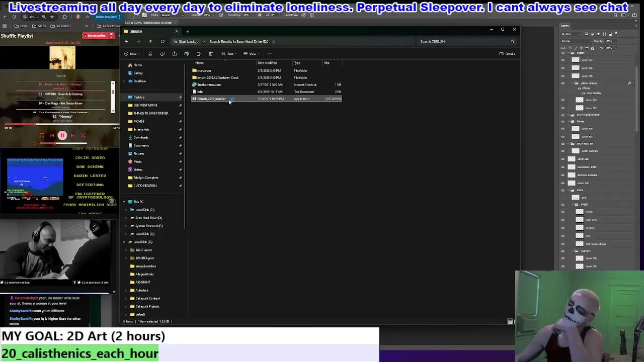Click the Share icon in Explorer toolbar

click(198, 54)
